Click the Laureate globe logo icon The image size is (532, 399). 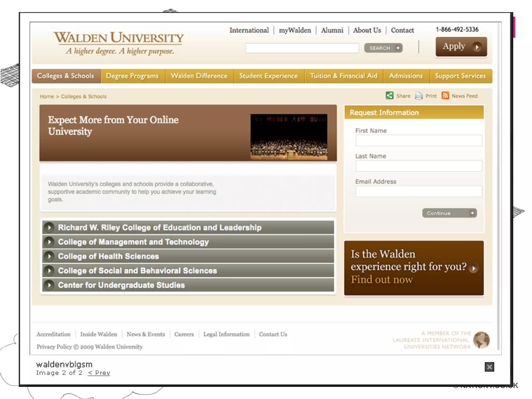click(481, 340)
